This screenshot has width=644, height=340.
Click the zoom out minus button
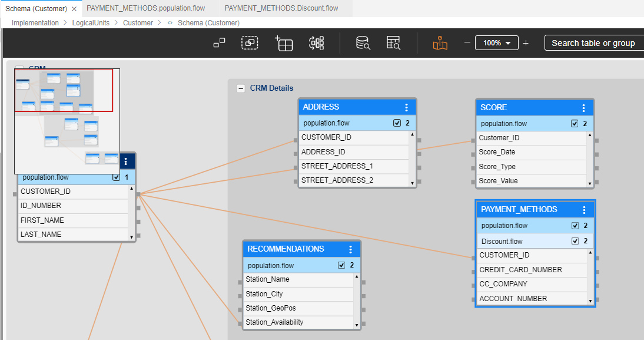[x=467, y=43]
